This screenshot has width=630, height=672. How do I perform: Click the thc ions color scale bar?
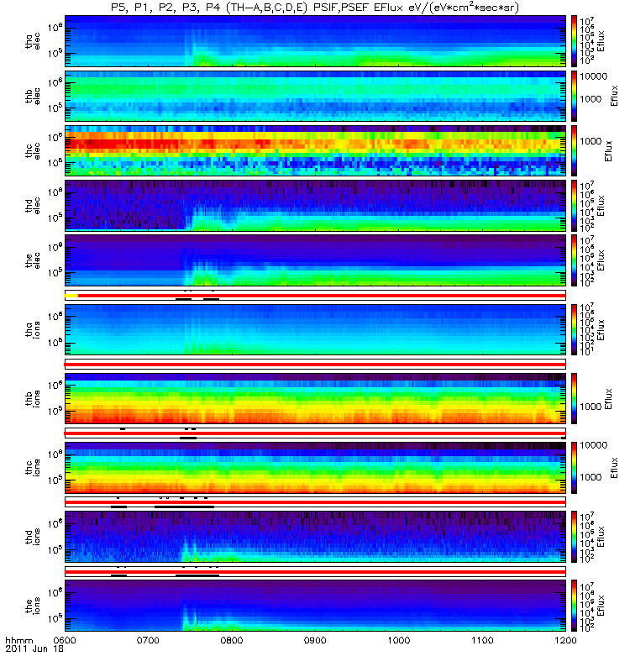(574, 467)
